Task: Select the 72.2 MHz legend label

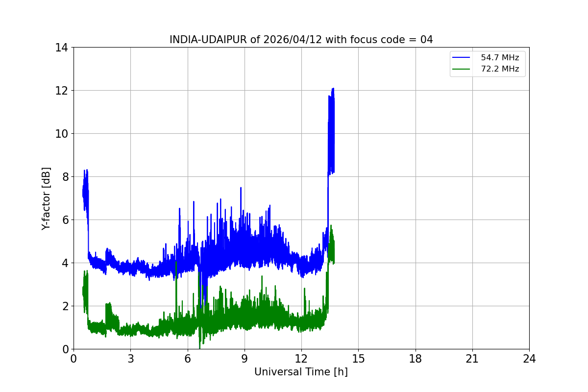Action: tap(500, 69)
